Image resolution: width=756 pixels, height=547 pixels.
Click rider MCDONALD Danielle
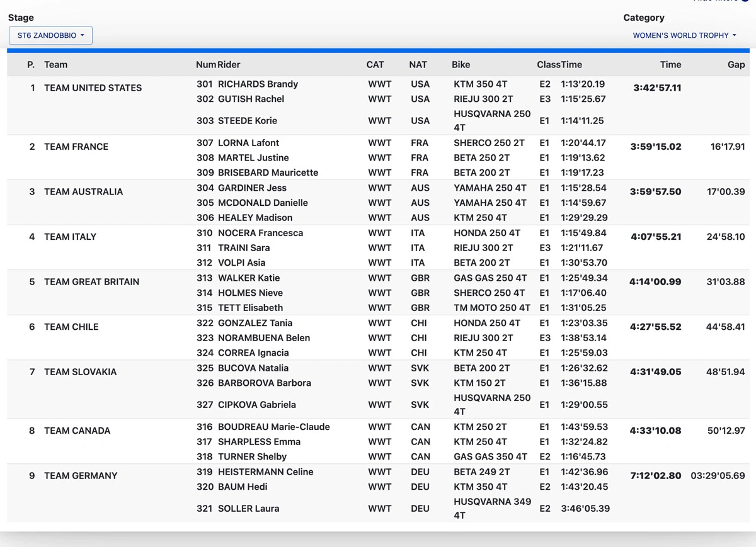pos(263,203)
